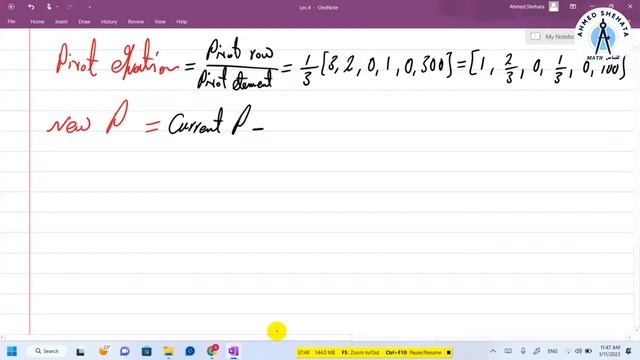Open the Chat taskbar icon
This screenshot has height=360, width=640.
(125, 351)
